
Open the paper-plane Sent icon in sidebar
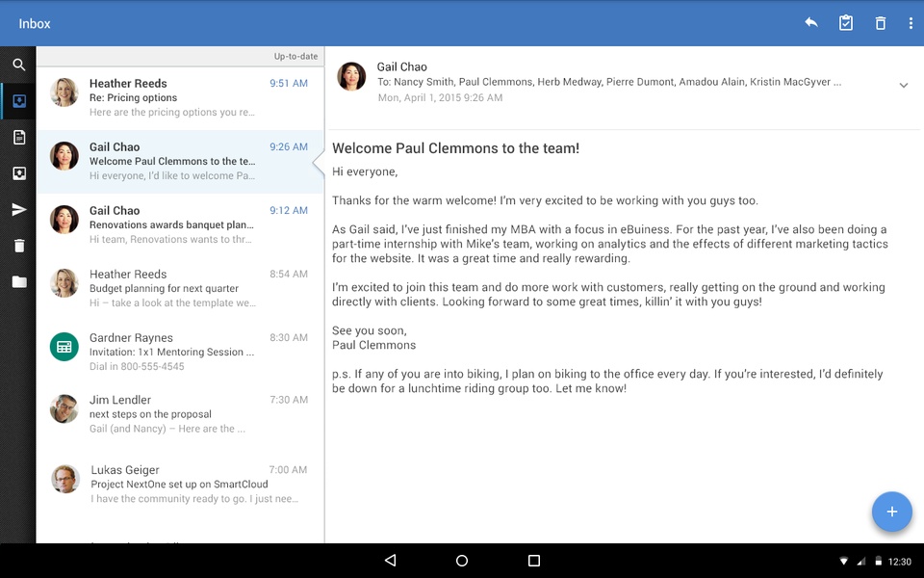point(19,209)
